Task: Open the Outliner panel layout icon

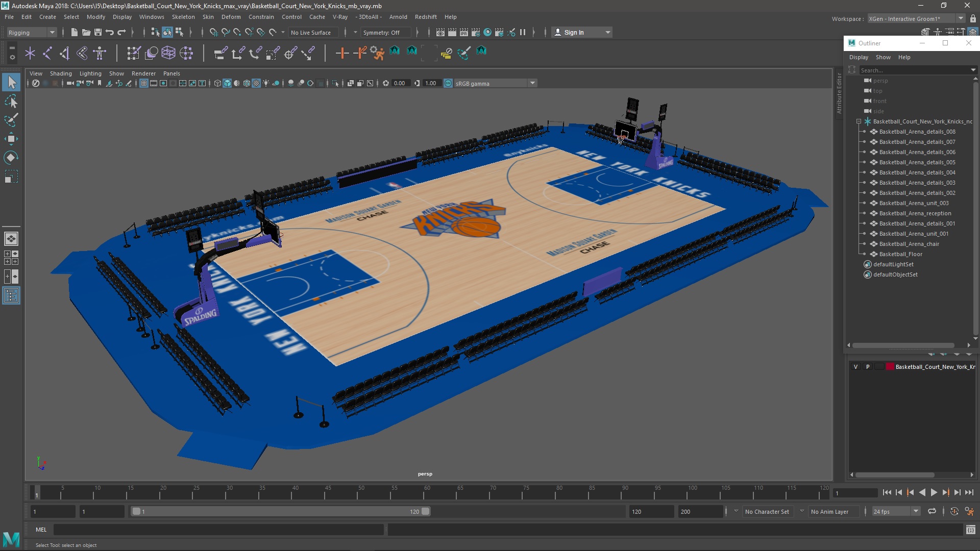Action: [x=11, y=295]
